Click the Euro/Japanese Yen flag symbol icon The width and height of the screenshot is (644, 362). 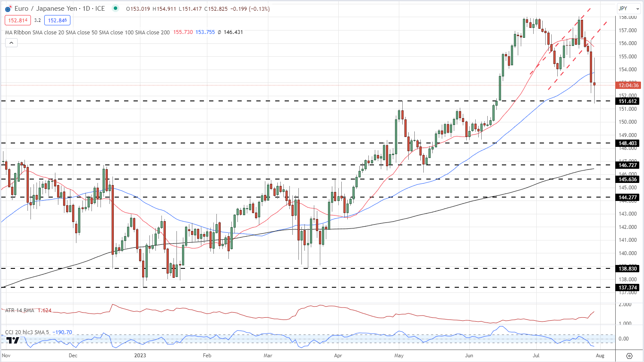[x=8, y=9]
